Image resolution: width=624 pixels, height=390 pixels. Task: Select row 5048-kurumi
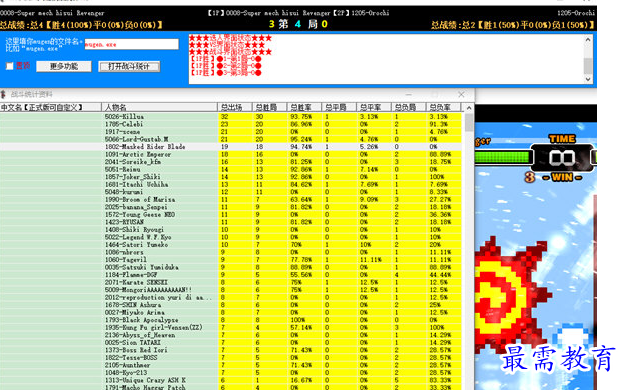tap(231, 192)
